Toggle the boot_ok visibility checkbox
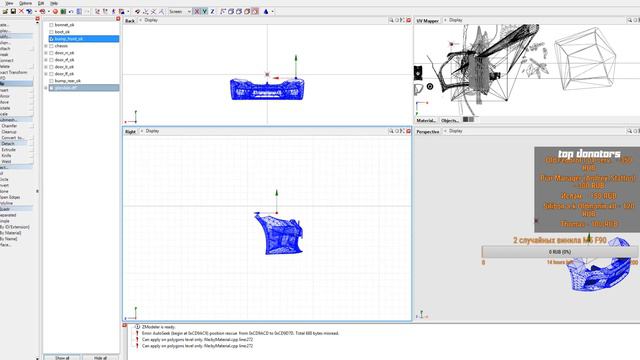Image resolution: width=640 pixels, height=360 pixels. (x=51, y=32)
